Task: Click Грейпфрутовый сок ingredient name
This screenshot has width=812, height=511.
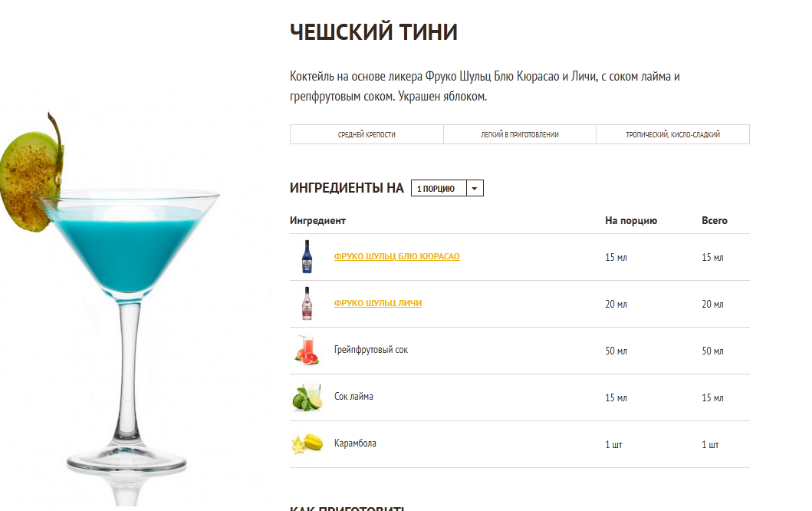Action: pos(371,350)
